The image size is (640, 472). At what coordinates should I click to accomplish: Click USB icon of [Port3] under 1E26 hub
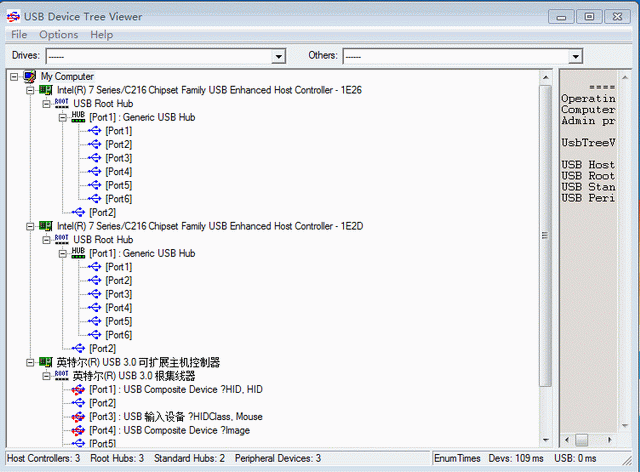pyautogui.click(x=94, y=158)
